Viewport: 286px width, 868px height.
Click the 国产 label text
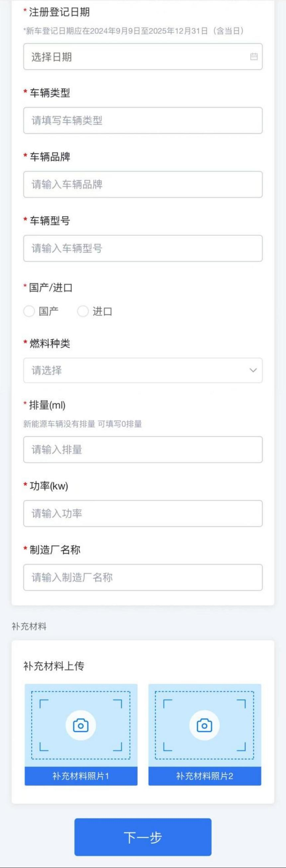48,311
